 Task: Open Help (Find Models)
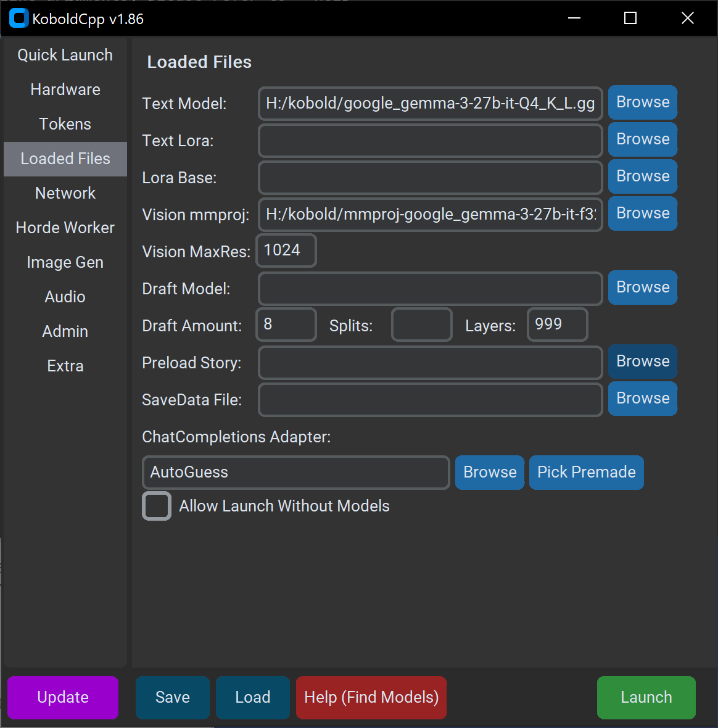[x=371, y=697]
